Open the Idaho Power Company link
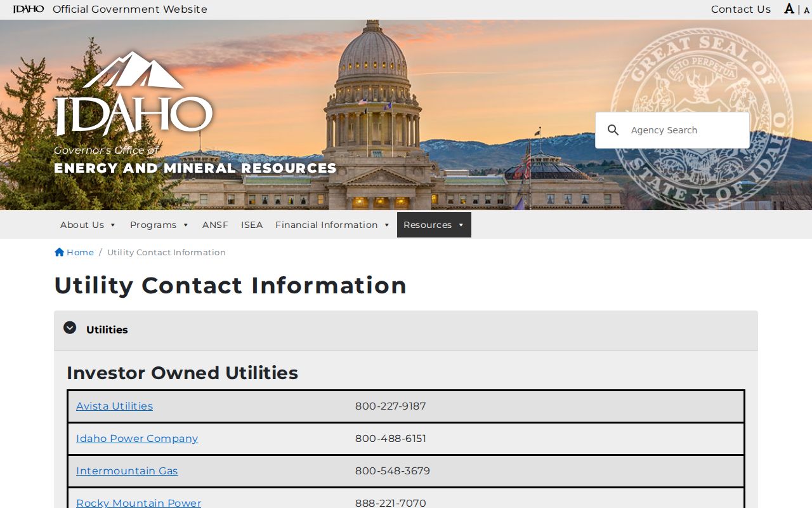Image resolution: width=812 pixels, height=508 pixels. click(x=137, y=439)
